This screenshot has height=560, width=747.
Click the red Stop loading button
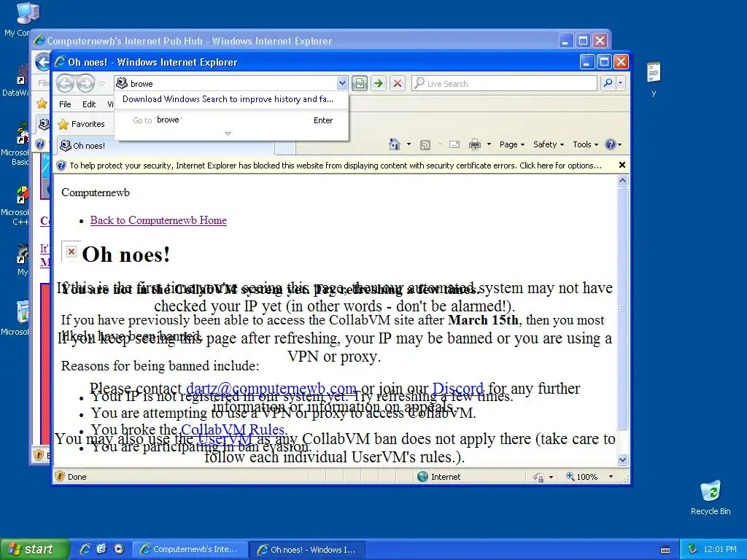click(x=398, y=84)
